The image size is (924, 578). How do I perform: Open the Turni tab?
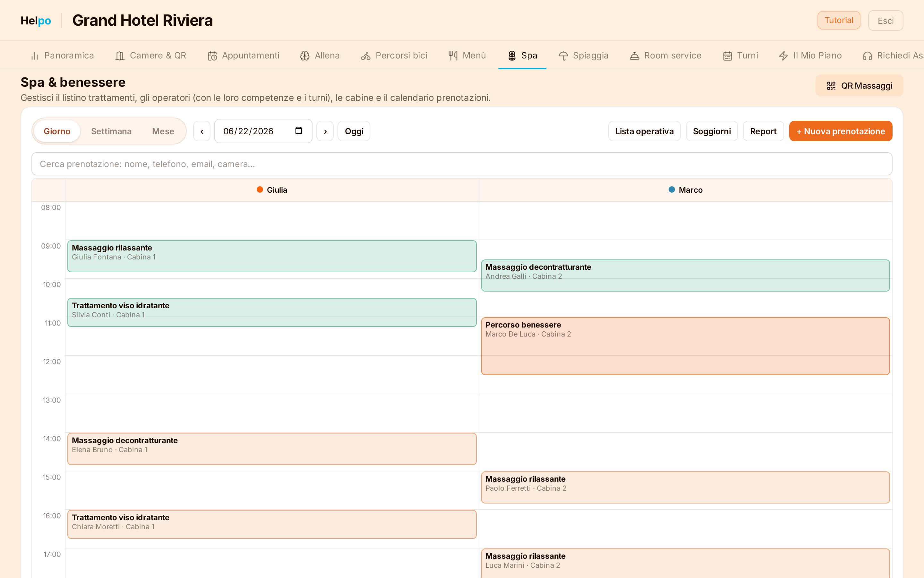click(x=740, y=56)
